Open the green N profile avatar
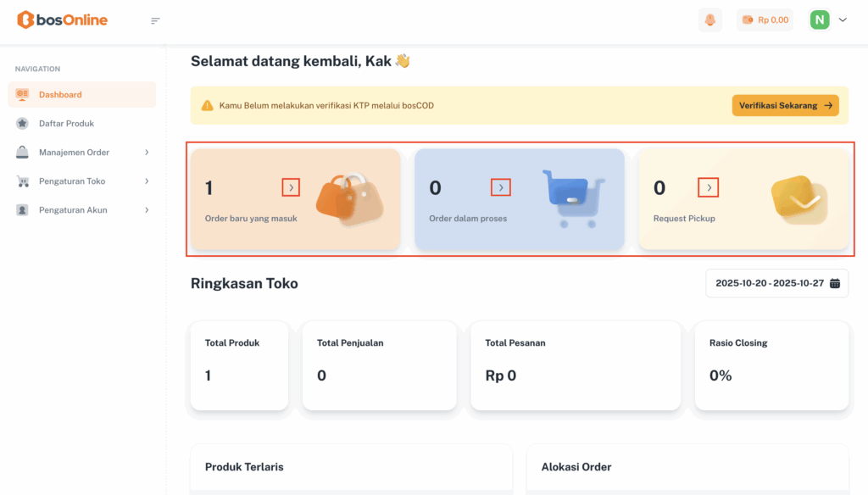Viewport: 868px width, 495px height. (x=820, y=19)
